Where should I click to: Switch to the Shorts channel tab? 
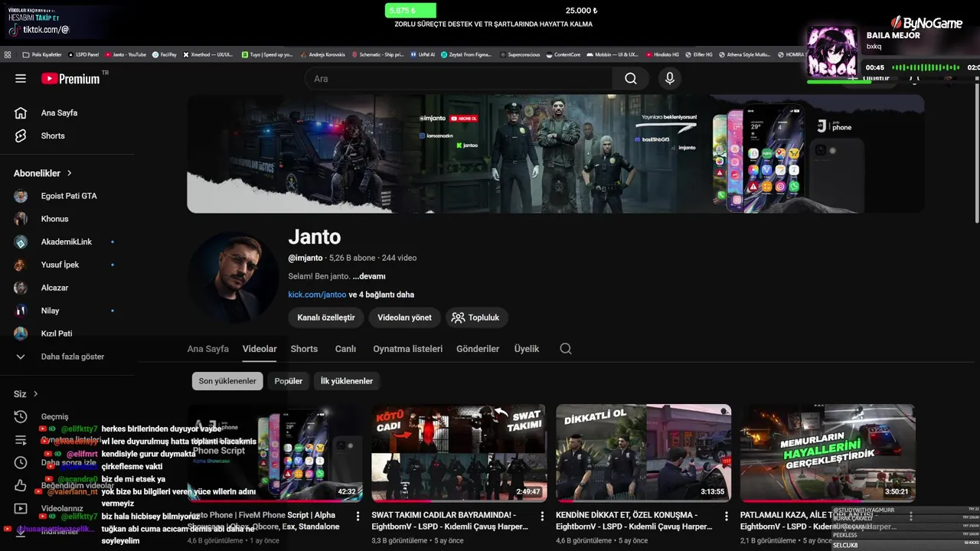[304, 349]
